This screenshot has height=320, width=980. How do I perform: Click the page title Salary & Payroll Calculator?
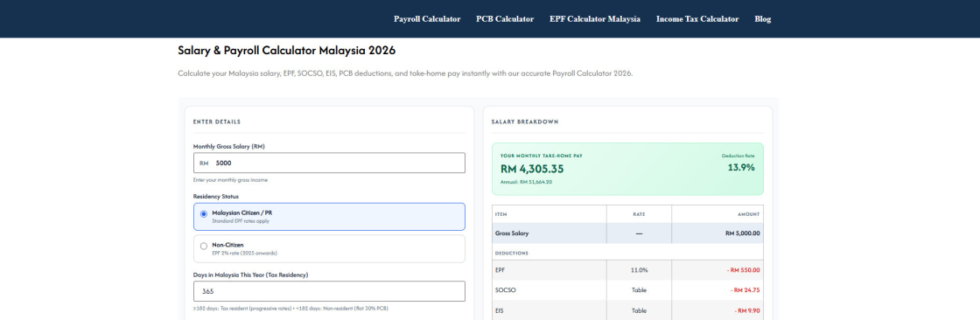[287, 51]
